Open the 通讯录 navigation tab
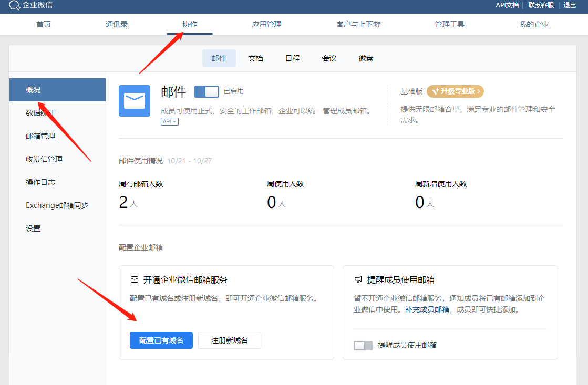 (x=117, y=24)
